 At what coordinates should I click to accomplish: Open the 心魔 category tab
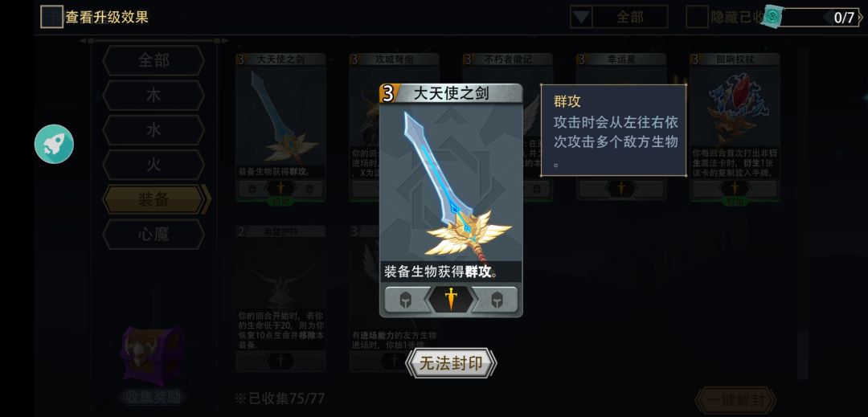point(154,234)
